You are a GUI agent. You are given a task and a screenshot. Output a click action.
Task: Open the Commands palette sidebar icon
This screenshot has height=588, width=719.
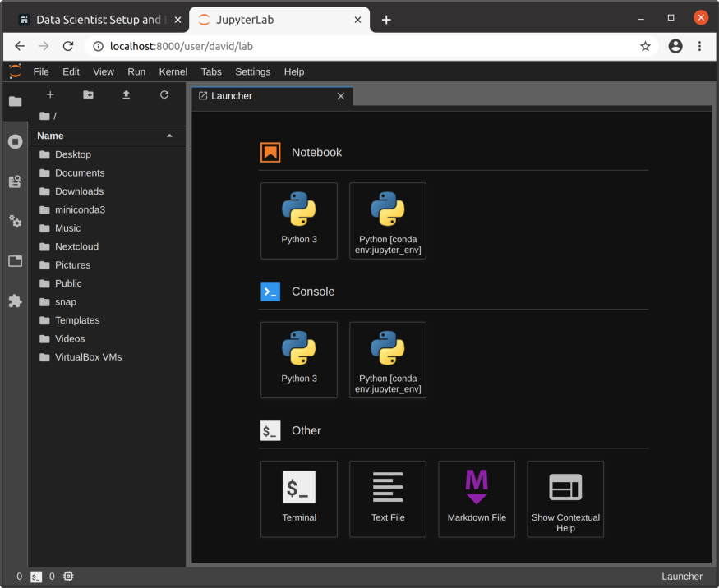[15, 181]
